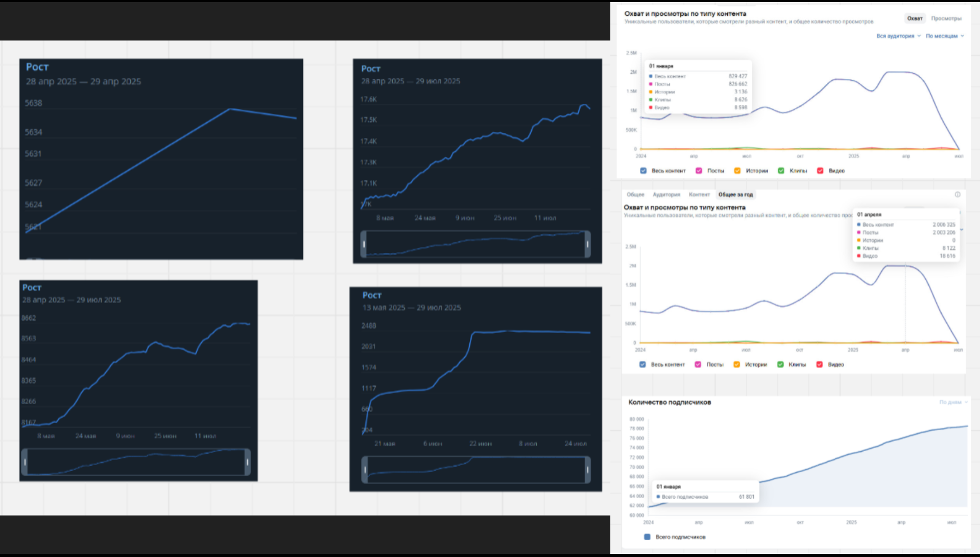This screenshot has height=557, width=980.
Task: Click the info icon beside the tabs row
Action: tap(958, 195)
